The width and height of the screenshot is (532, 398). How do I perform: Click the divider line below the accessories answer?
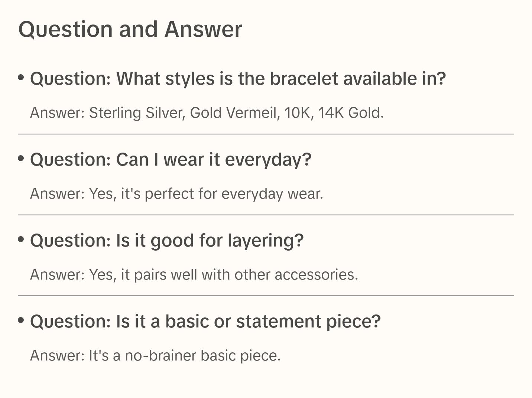266,296
